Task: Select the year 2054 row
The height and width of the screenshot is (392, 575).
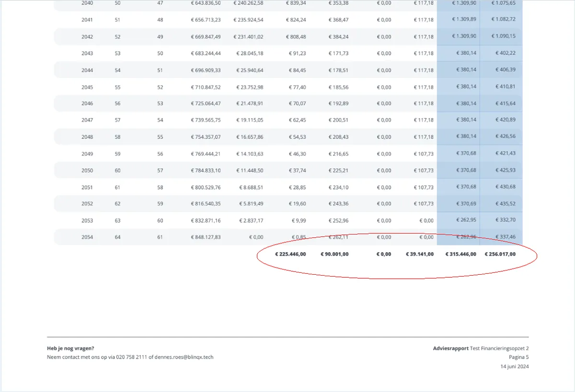Action: (x=288, y=237)
